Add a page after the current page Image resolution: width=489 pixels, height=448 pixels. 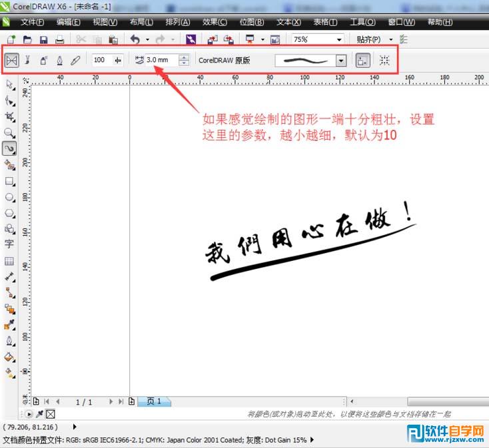(132, 401)
